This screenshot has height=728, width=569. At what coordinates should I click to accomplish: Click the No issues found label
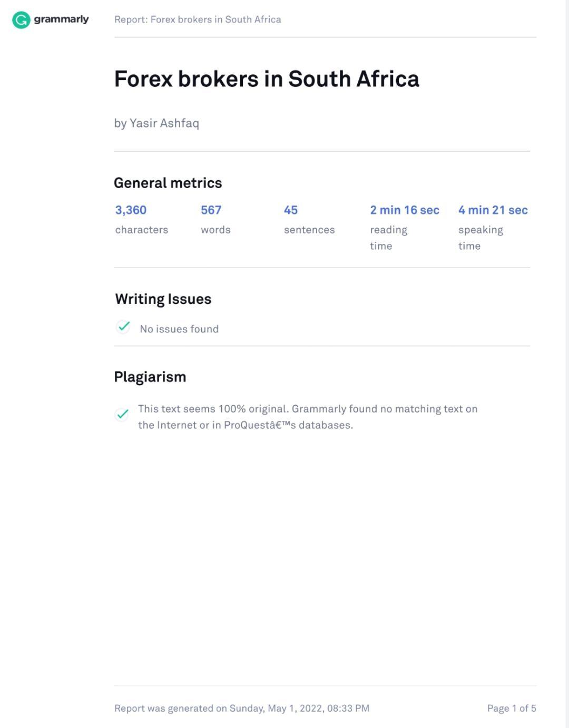tap(179, 329)
